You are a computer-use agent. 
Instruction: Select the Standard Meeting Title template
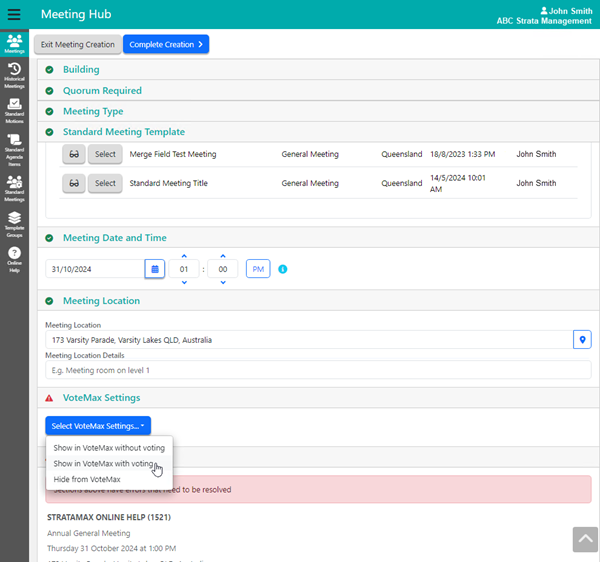point(105,183)
